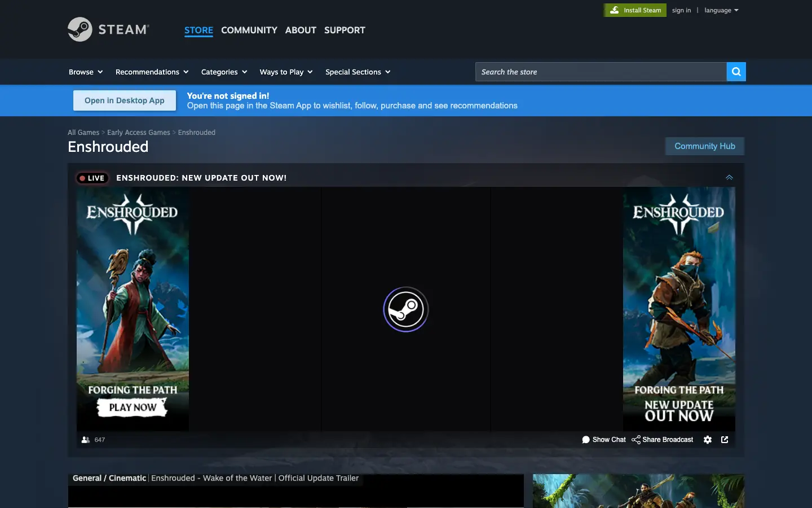Click the All Games breadcrumb
Viewport: 812px width, 508px height.
83,133
